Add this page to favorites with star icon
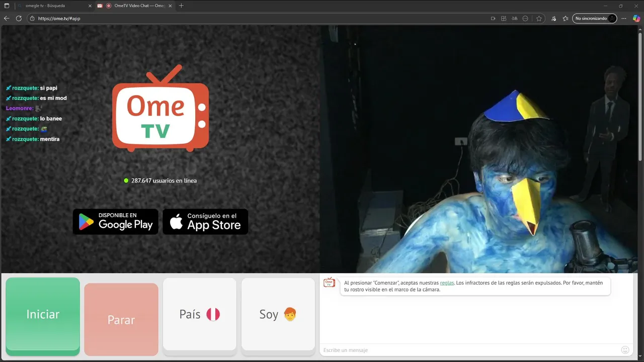 (x=539, y=18)
